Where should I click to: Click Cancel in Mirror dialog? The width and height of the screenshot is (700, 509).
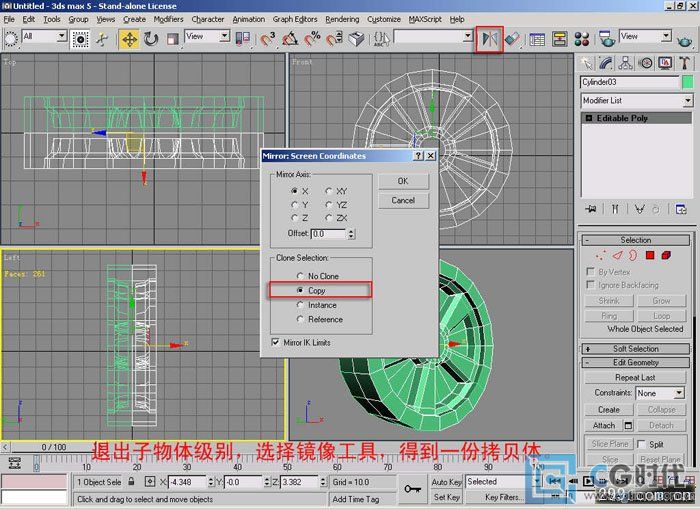403,200
